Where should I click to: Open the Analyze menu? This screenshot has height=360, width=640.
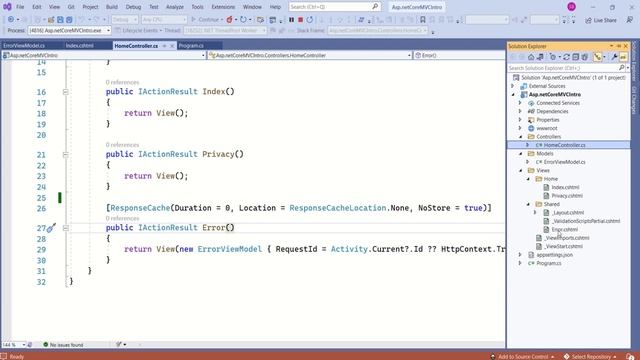[175, 7]
